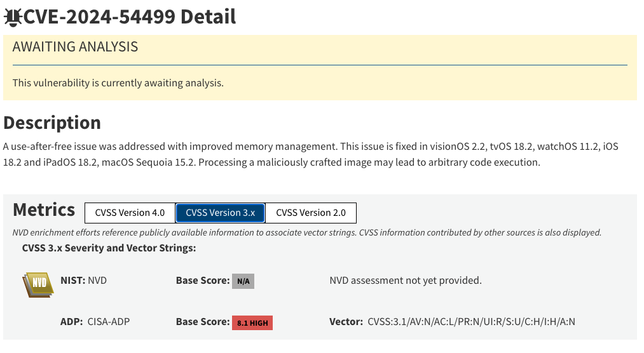Click the Base Score label in ADP row
Screen dimensions: 644x353
coord(203,322)
